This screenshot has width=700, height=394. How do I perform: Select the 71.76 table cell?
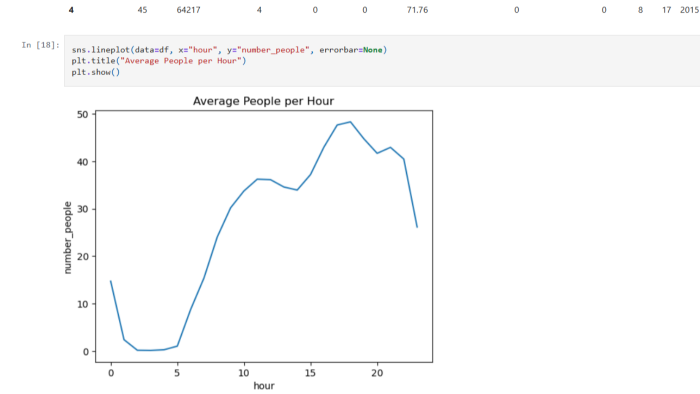[417, 10]
